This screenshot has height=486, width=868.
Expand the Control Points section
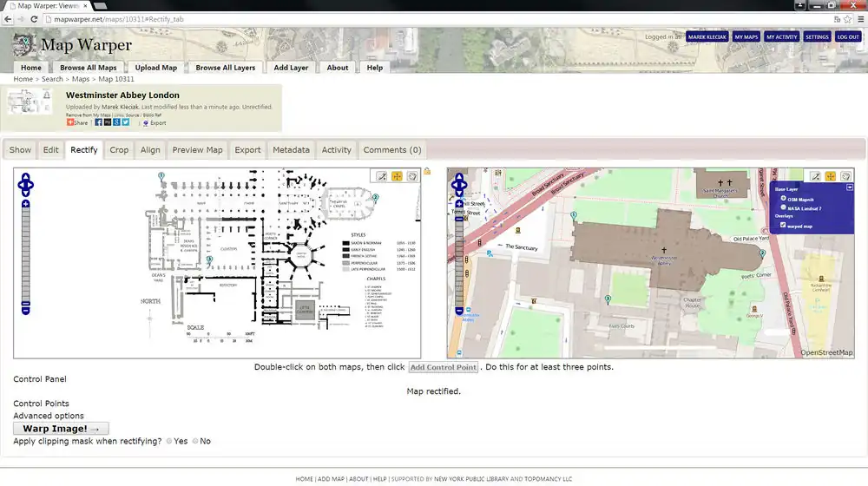coord(42,404)
